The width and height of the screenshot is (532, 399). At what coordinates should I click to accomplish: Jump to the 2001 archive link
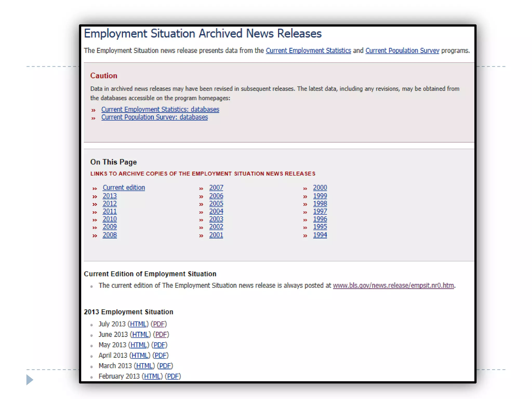[216, 235]
